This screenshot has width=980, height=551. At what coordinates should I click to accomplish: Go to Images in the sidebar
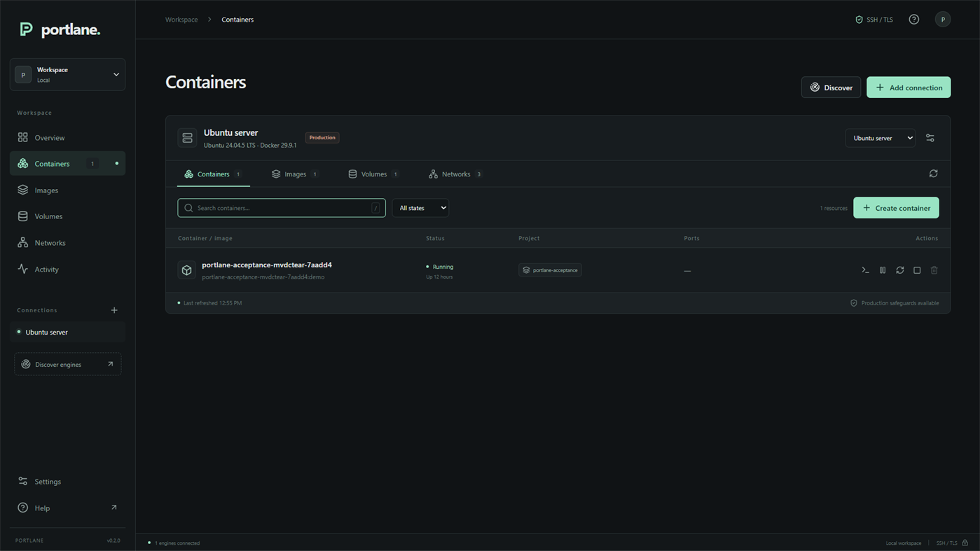tap(67, 190)
